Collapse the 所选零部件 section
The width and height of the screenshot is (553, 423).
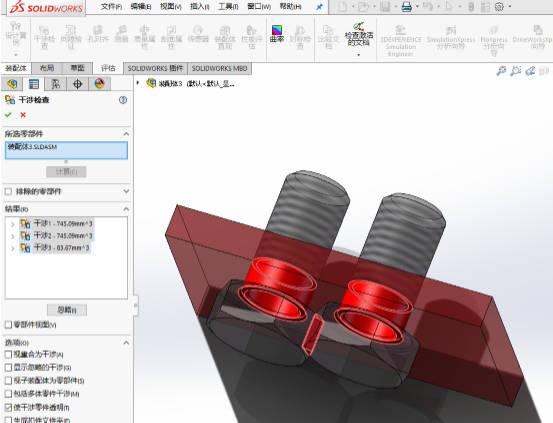(x=126, y=134)
